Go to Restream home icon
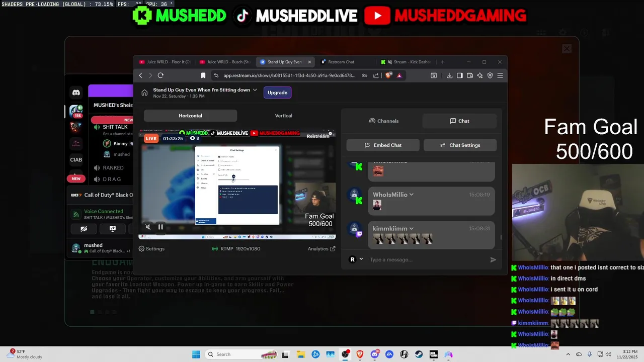644x362 pixels. tap(144, 93)
